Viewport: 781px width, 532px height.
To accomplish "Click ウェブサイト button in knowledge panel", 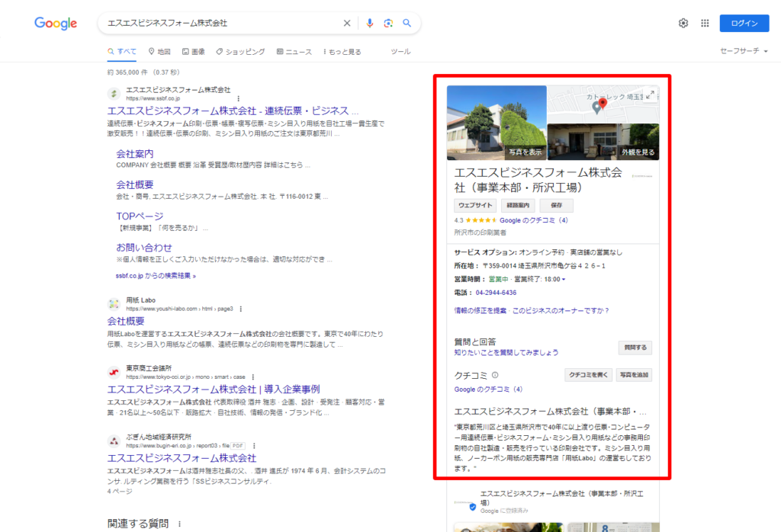I will [x=474, y=205].
